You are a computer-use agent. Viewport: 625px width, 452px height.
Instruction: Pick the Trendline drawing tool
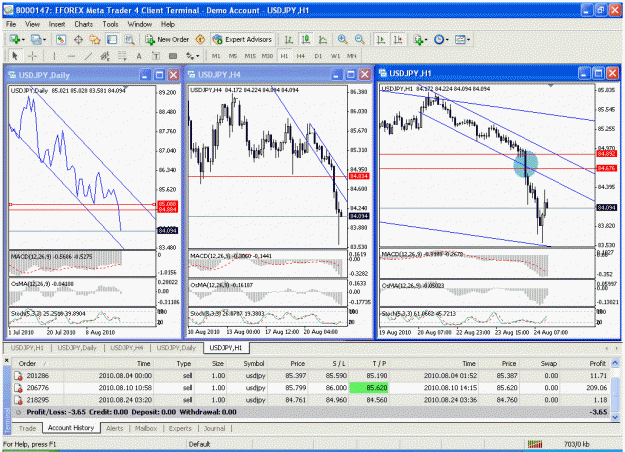88,56
